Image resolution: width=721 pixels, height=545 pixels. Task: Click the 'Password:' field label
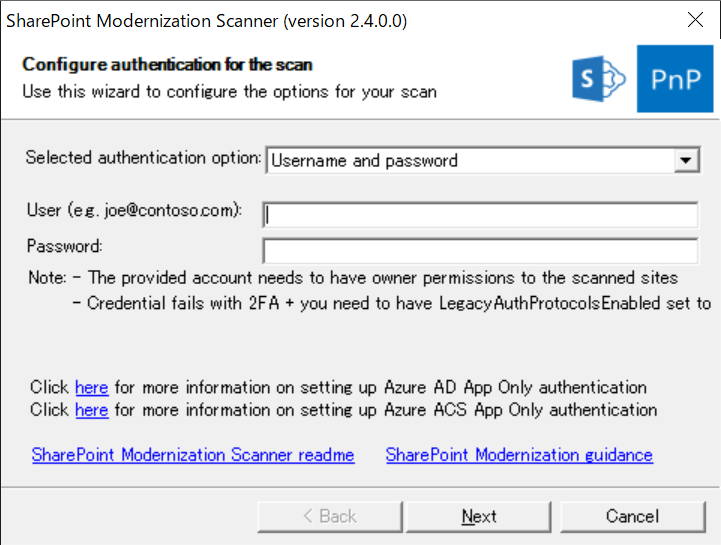tap(65, 246)
